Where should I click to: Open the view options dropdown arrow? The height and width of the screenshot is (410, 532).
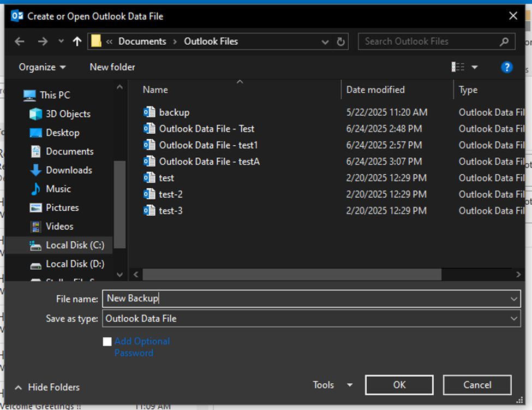point(475,67)
